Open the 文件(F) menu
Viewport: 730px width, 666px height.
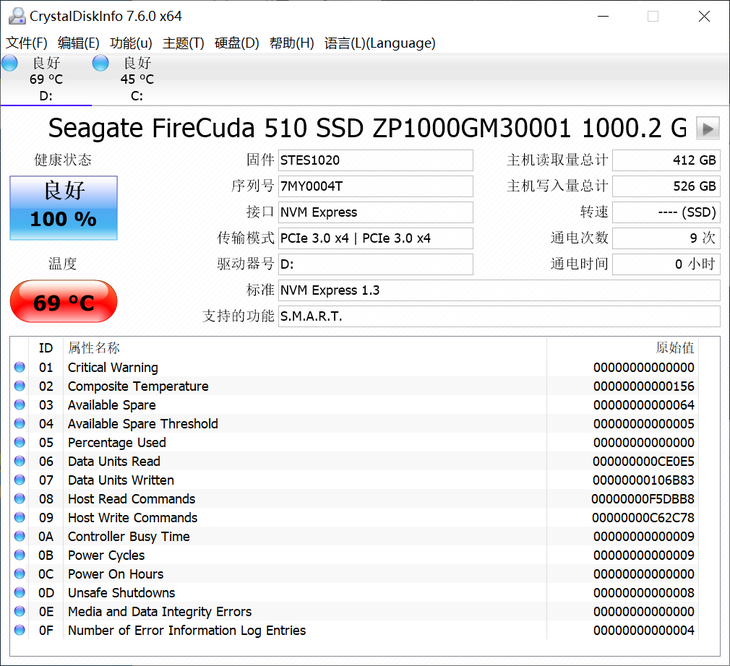click(x=27, y=43)
